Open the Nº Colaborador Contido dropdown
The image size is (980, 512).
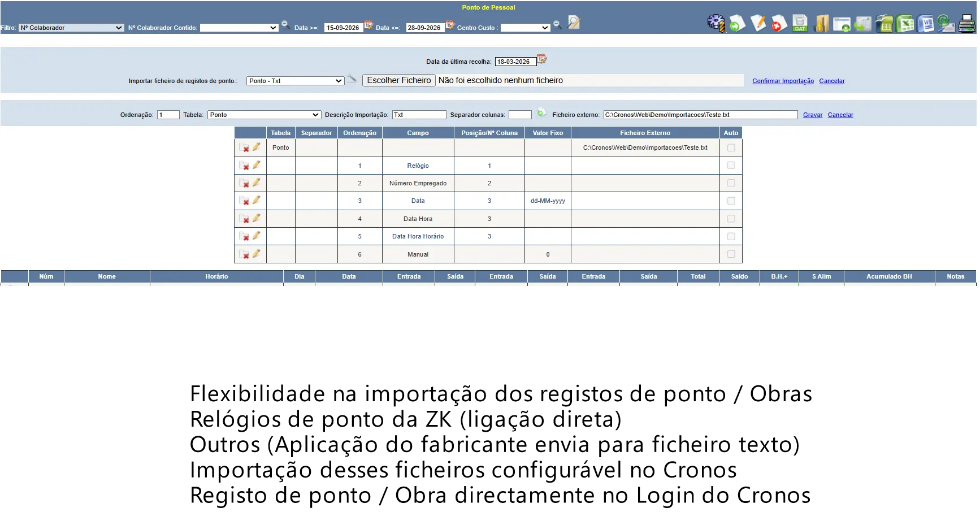(x=239, y=28)
